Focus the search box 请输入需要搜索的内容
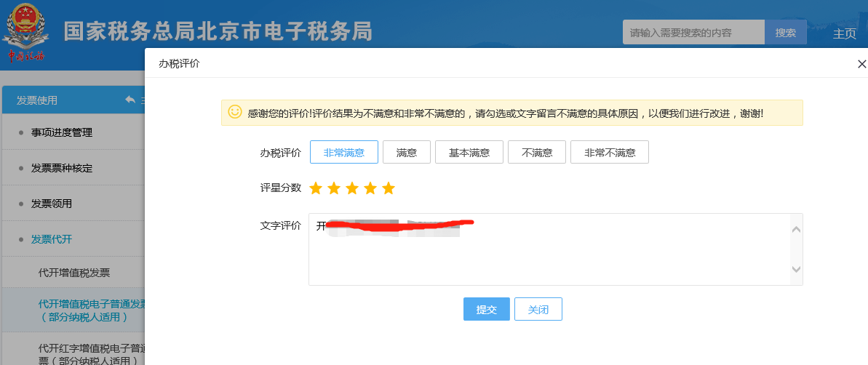 (x=693, y=32)
